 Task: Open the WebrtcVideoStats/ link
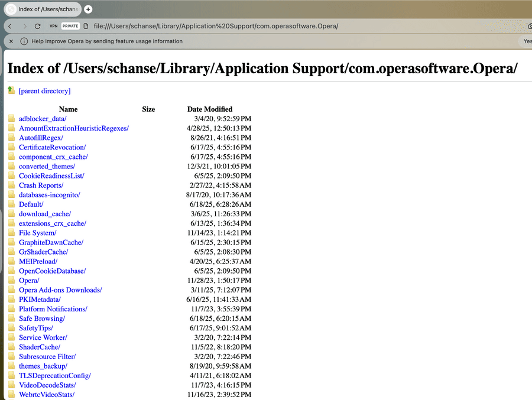tap(47, 394)
